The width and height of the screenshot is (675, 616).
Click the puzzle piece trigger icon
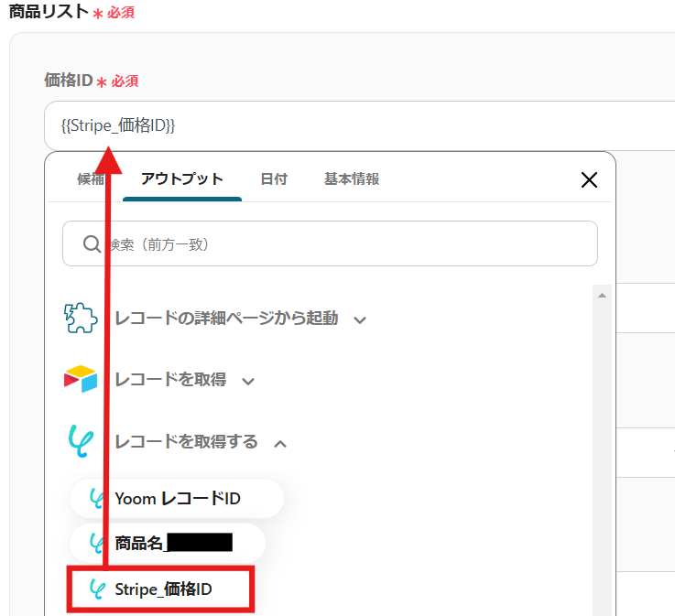coord(81,318)
